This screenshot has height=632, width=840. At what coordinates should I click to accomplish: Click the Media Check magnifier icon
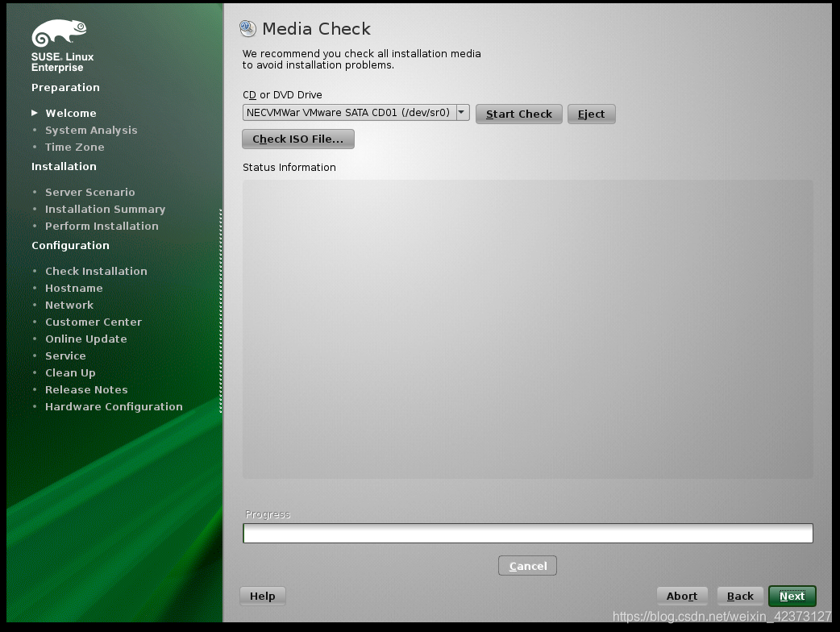tap(247, 28)
